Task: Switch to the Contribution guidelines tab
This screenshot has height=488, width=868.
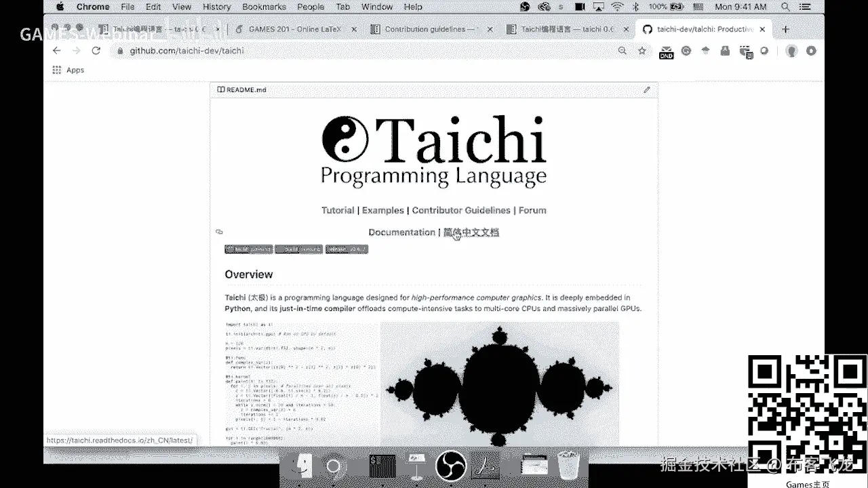Action: tap(430, 29)
